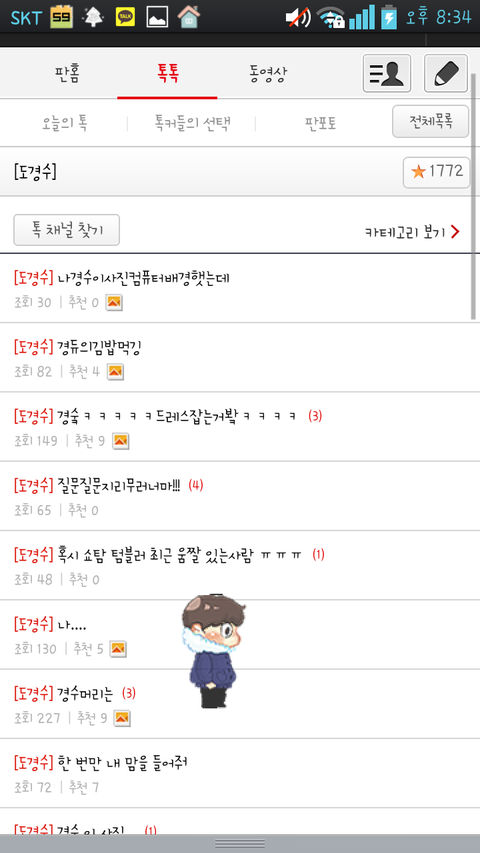Screen dimensions: 480x853
Task: Open the pencil write-post icon
Action: [446, 73]
